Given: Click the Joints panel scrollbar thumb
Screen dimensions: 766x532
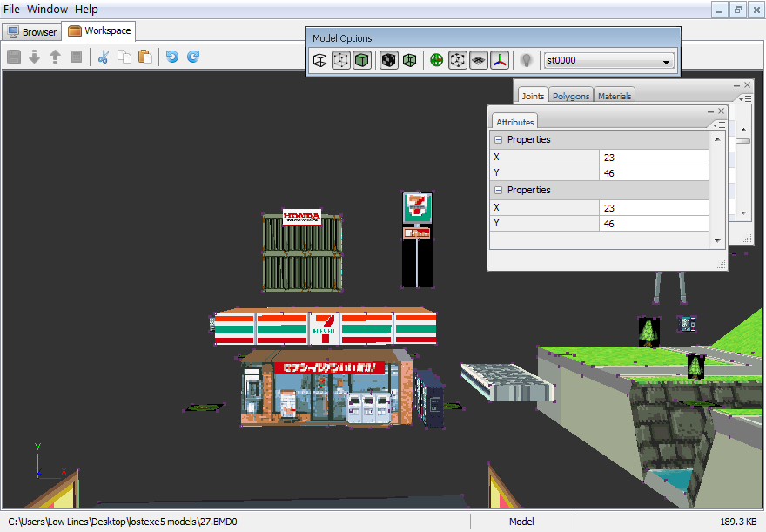Looking at the screenshot, I should 743,141.
